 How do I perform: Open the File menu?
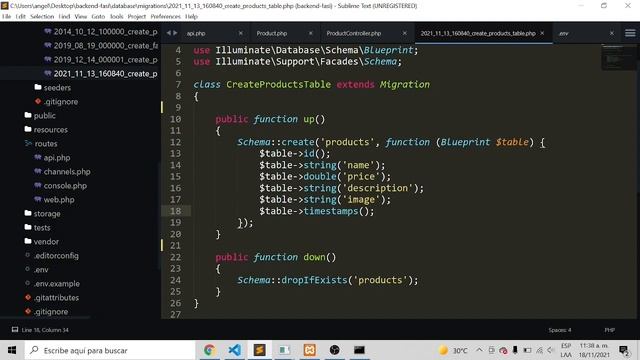click(x=7, y=16)
